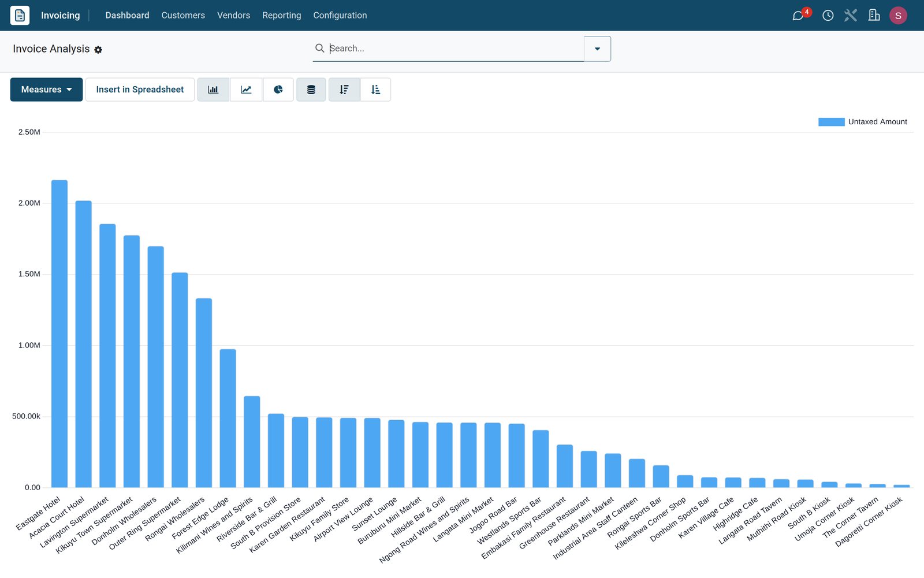Click the 2.50M y-axis value

29,132
